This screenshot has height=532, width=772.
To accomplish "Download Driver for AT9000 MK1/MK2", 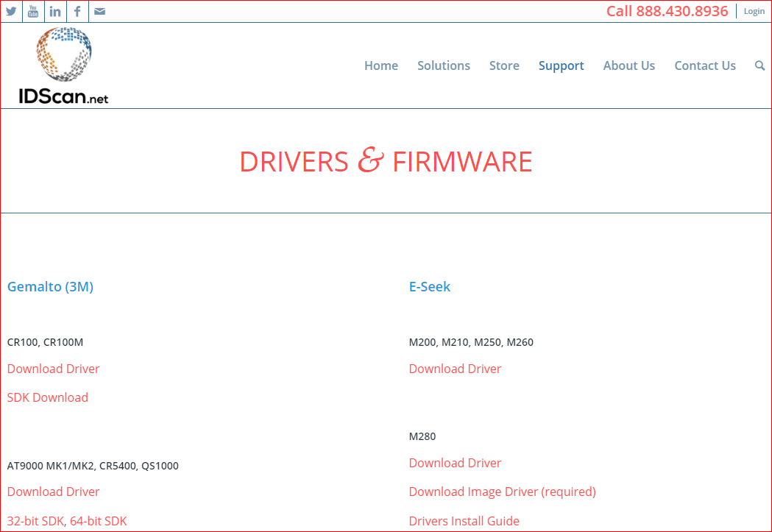I will [x=53, y=491].
